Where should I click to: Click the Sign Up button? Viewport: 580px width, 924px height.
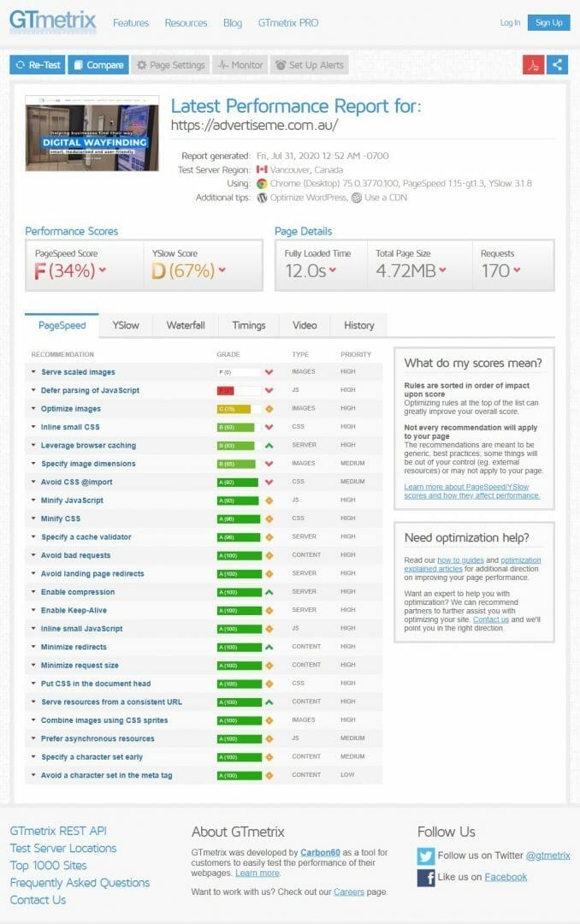pyautogui.click(x=548, y=22)
